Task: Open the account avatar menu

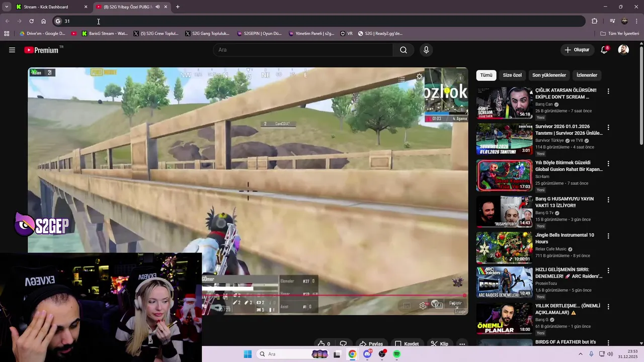Action: pyautogui.click(x=623, y=50)
